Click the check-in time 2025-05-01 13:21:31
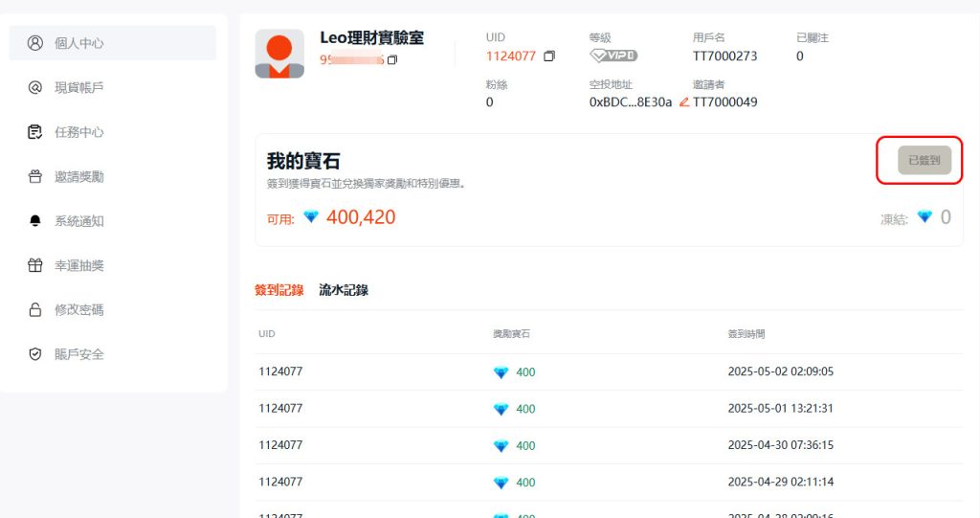The width and height of the screenshot is (980, 518). (781, 409)
